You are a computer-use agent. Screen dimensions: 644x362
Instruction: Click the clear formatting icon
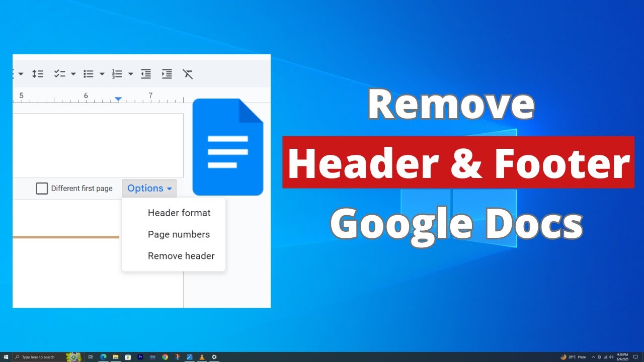point(188,74)
